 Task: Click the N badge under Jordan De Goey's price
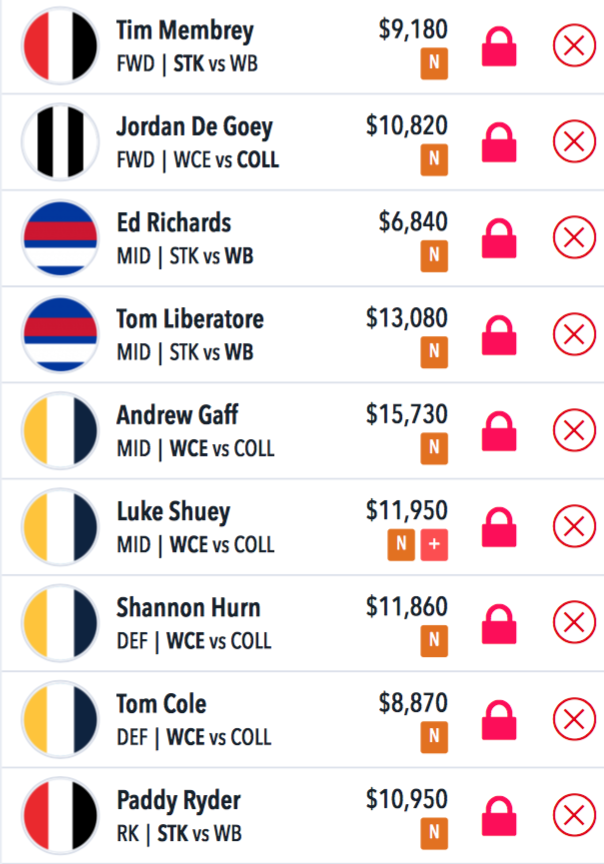click(x=434, y=160)
